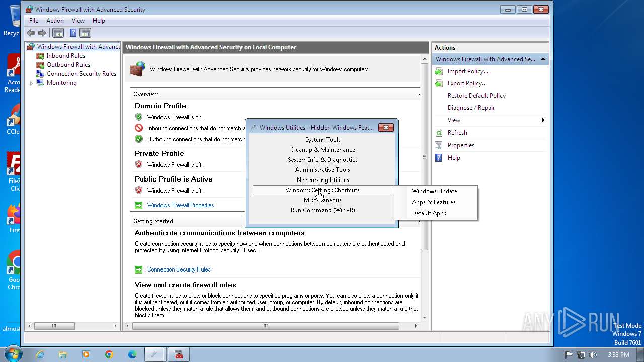Open the Action menu
Image resolution: width=644 pixels, height=362 pixels.
click(55, 21)
